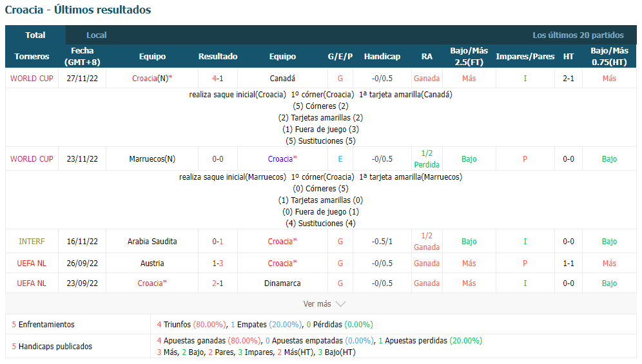Click '1/2 Perdida' RA cell
The width and height of the screenshot is (642, 364).
click(x=427, y=159)
